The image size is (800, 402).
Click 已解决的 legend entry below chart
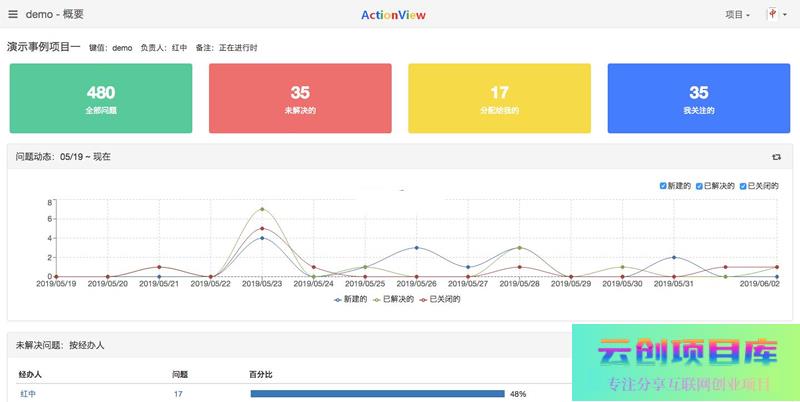[393, 299]
